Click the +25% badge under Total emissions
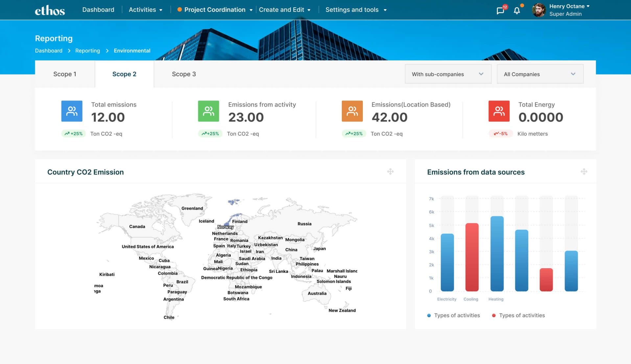The image size is (631, 364). (73, 134)
